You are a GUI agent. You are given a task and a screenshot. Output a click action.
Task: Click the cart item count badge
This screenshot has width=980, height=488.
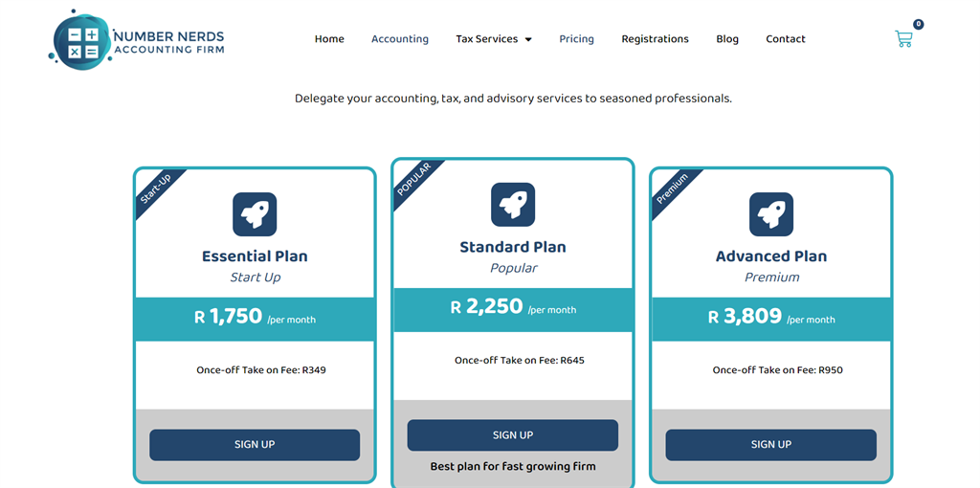tap(918, 24)
